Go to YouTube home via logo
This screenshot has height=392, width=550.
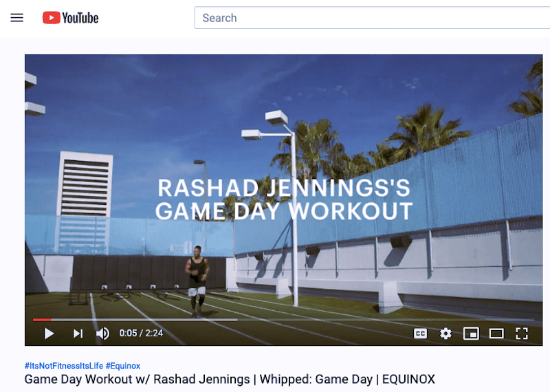(x=71, y=18)
